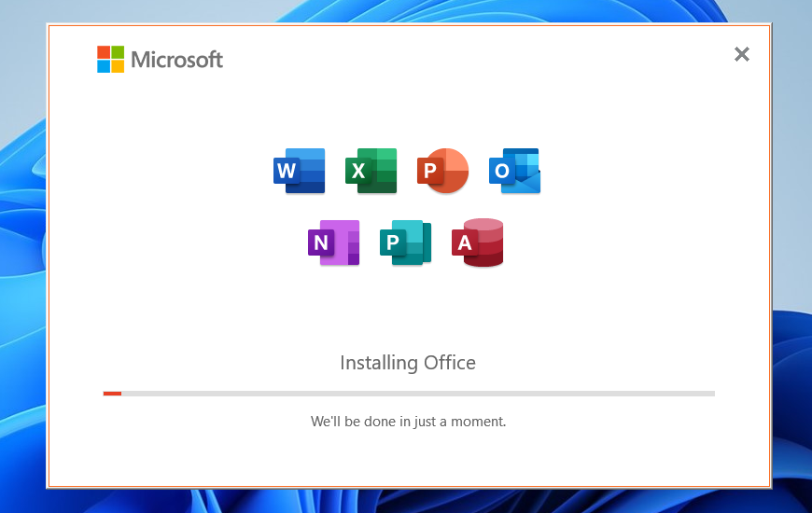Close the Office installer window
Screen dimensions: 812x513
(x=742, y=54)
